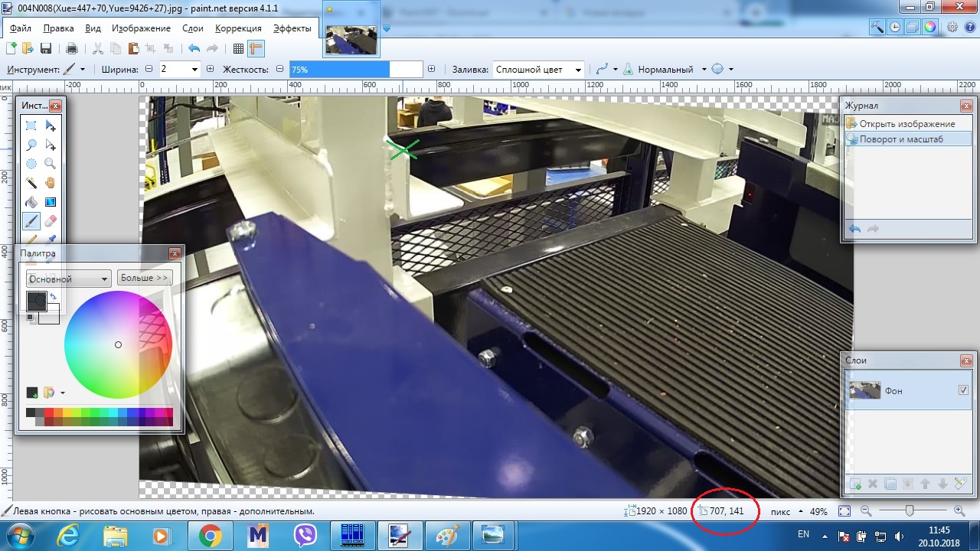Click the Open file toolbar icon
The height and width of the screenshot is (551, 980).
(x=28, y=48)
